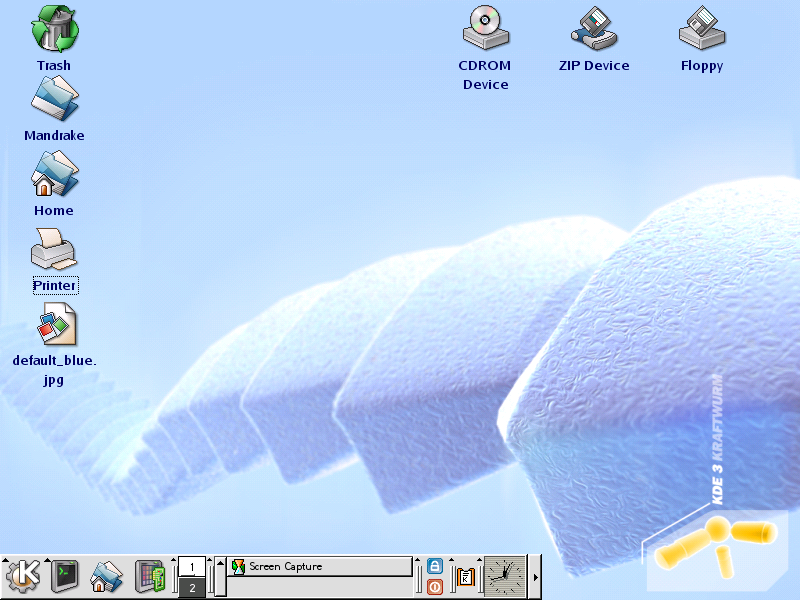Viewport: 800px width, 600px height.
Task: Switch to virtual desktop 1
Action: coord(192,567)
